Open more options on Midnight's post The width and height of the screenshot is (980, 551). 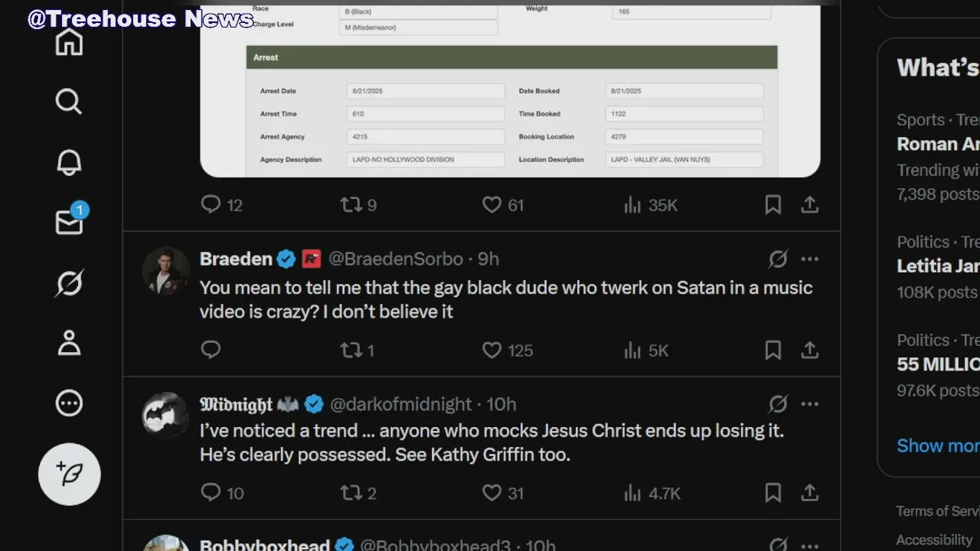(810, 404)
